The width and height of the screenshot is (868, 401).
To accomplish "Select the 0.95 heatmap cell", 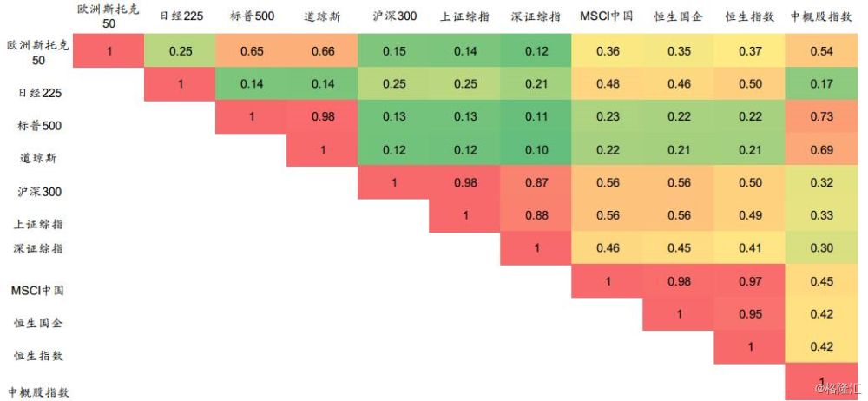I will click(749, 314).
